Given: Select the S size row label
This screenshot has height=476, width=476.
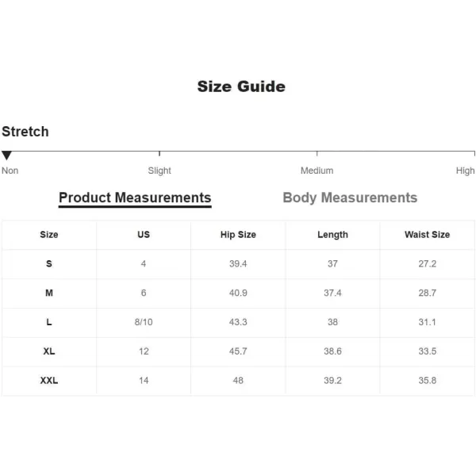Looking at the screenshot, I should 49,264.
